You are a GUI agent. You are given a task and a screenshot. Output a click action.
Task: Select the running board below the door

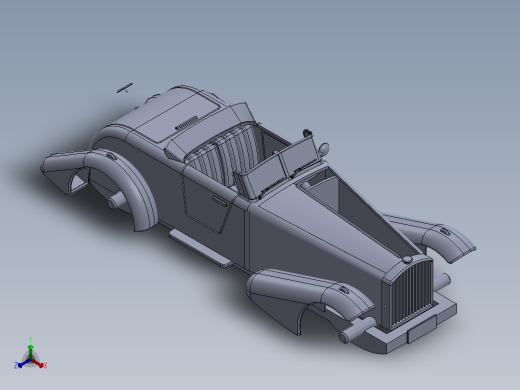click(200, 248)
